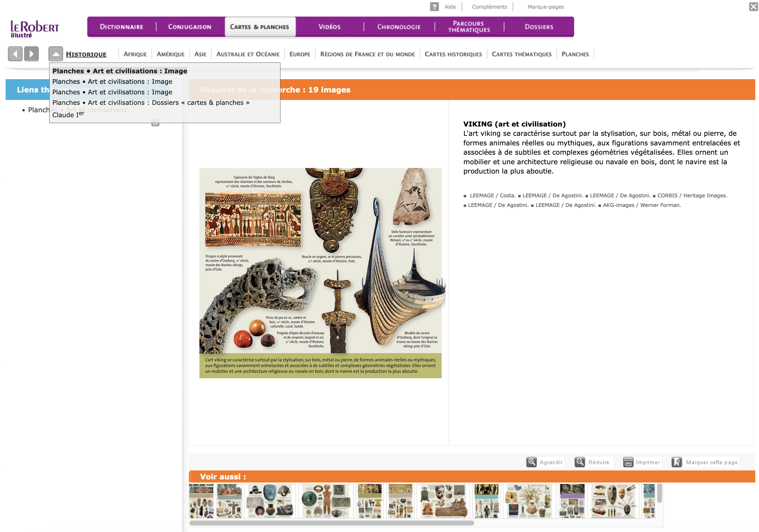Open the Marque-pages link
This screenshot has height=532, width=759.
(x=545, y=6)
